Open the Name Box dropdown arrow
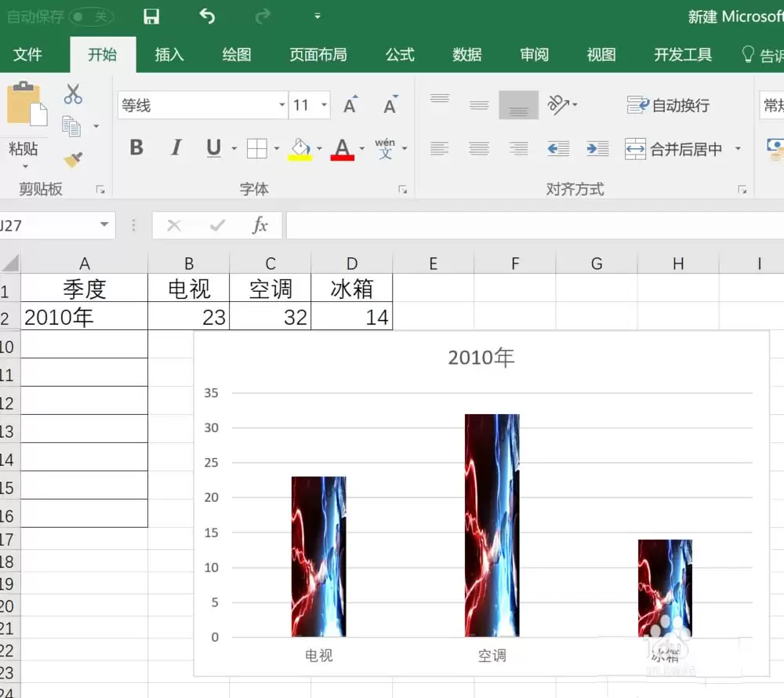Image resolution: width=784 pixels, height=698 pixels. (104, 224)
